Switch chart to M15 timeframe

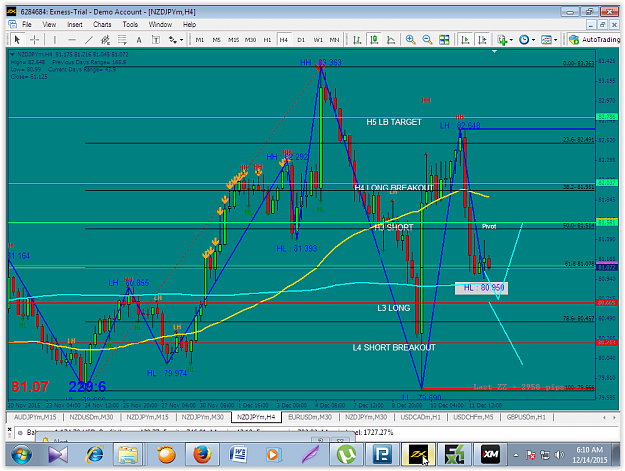[x=233, y=39]
